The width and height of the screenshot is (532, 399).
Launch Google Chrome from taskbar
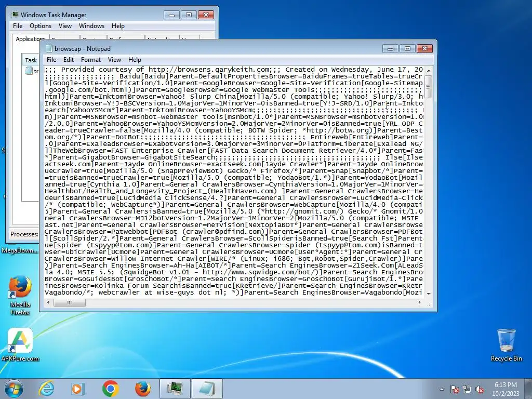110,389
